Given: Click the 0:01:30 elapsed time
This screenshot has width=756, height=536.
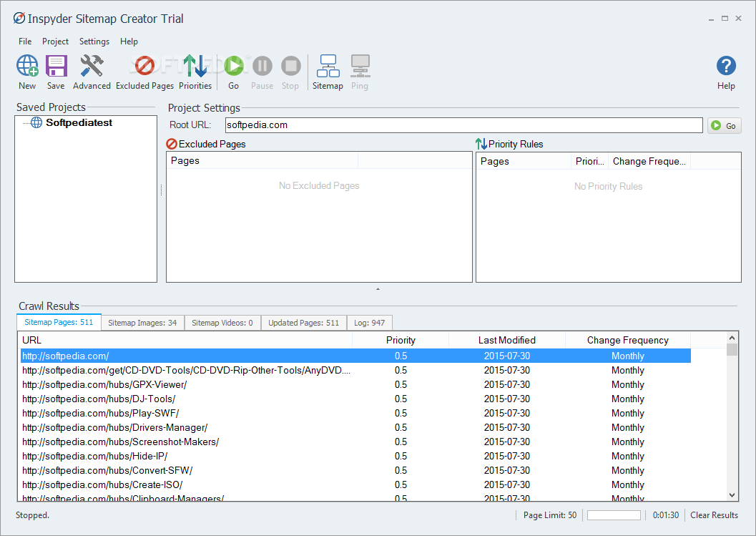Looking at the screenshot, I should [666, 515].
